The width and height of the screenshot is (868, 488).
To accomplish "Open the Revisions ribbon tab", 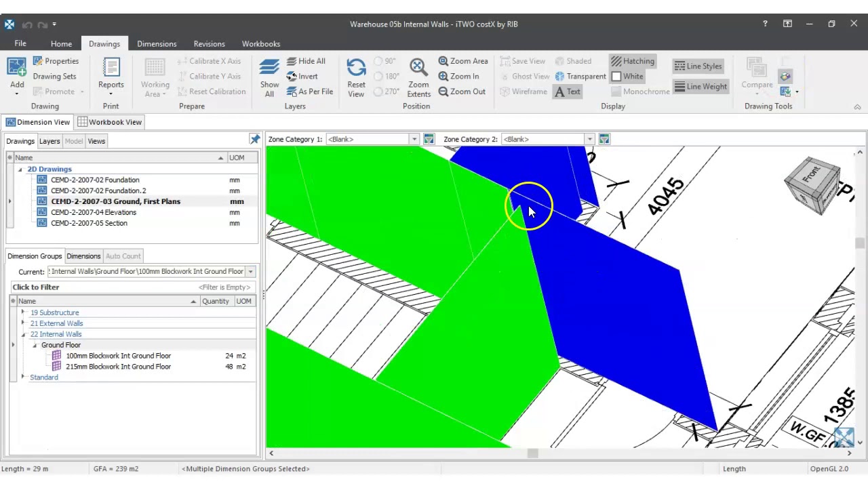I will tap(209, 44).
